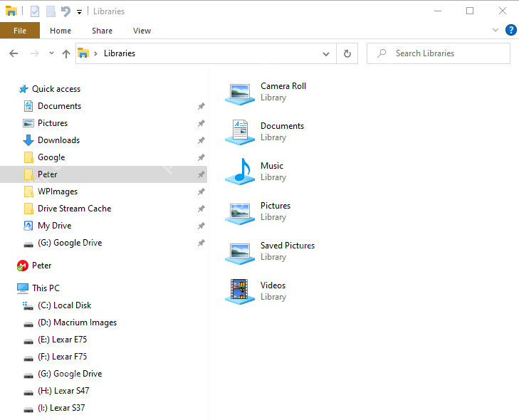Click the Libraries breadcrumb in address bar
519x420 pixels.
click(120, 53)
